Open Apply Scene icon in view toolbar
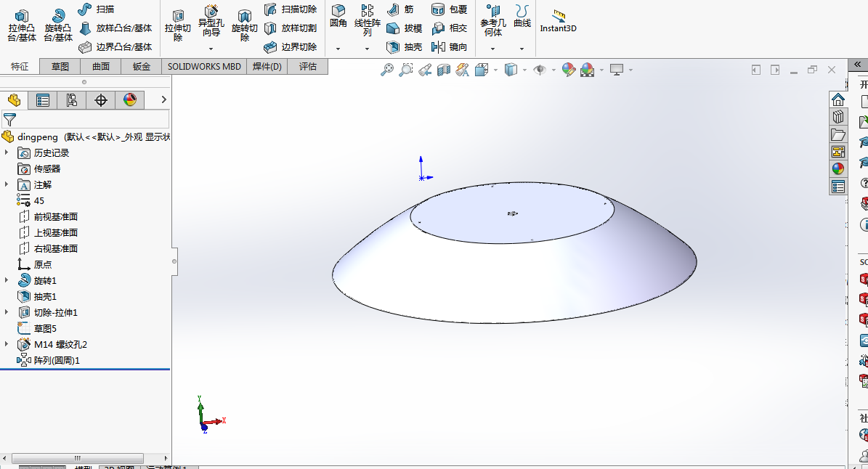 (588, 70)
